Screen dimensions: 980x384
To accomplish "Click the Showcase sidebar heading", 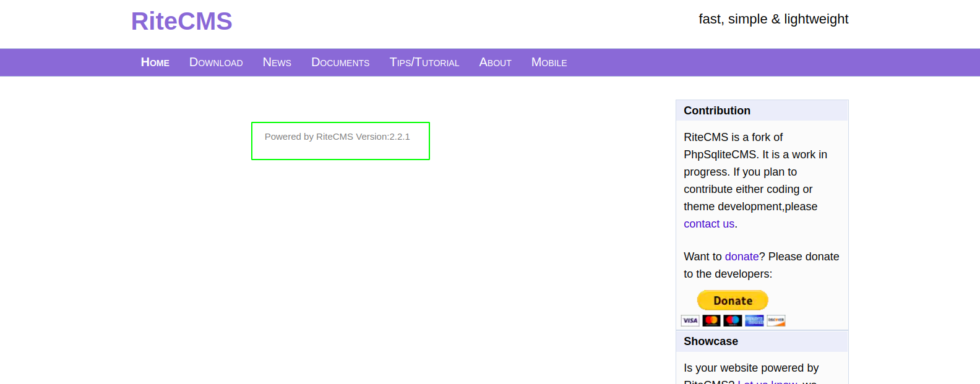I will pyautogui.click(x=711, y=341).
